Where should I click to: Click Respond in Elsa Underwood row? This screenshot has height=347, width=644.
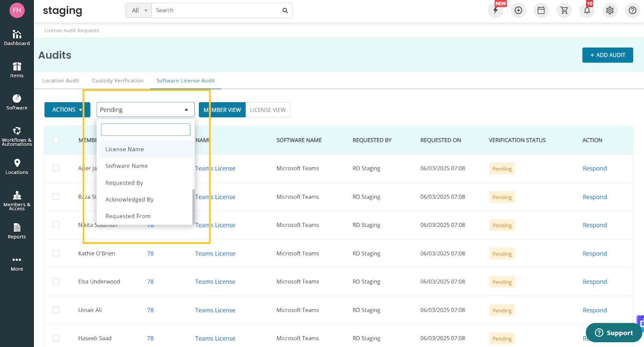pos(594,282)
